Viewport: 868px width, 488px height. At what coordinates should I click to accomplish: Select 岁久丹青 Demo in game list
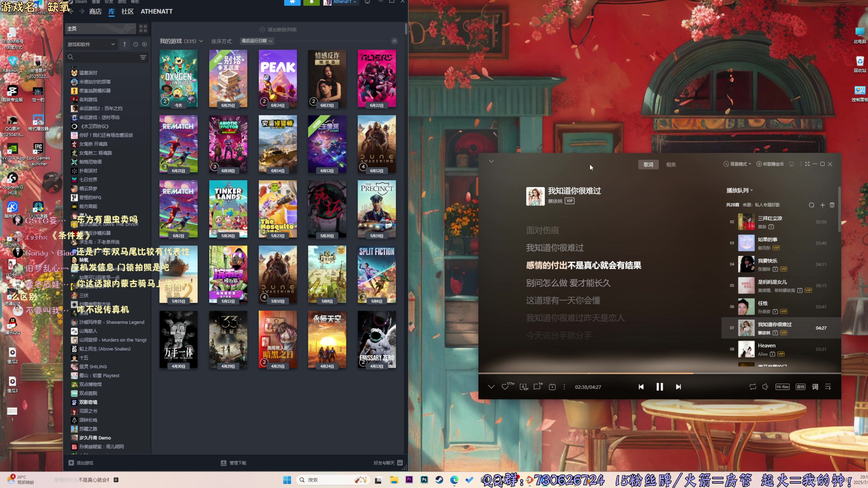95,438
